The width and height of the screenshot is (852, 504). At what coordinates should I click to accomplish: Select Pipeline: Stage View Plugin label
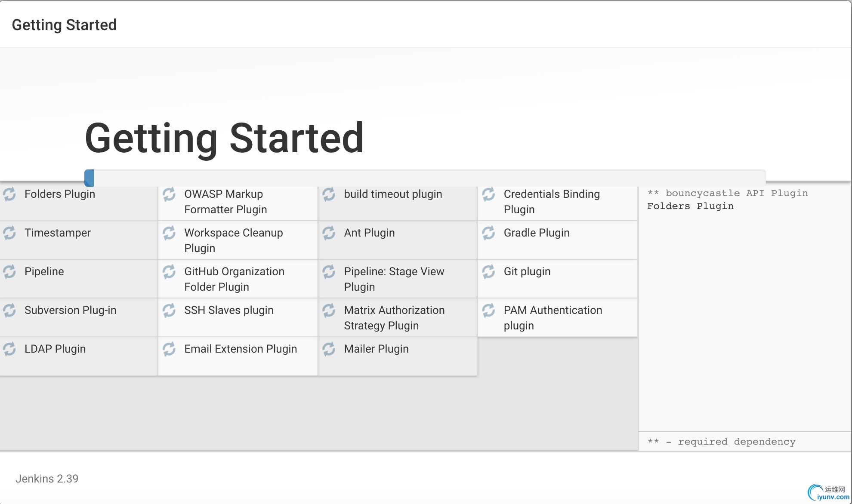point(394,279)
